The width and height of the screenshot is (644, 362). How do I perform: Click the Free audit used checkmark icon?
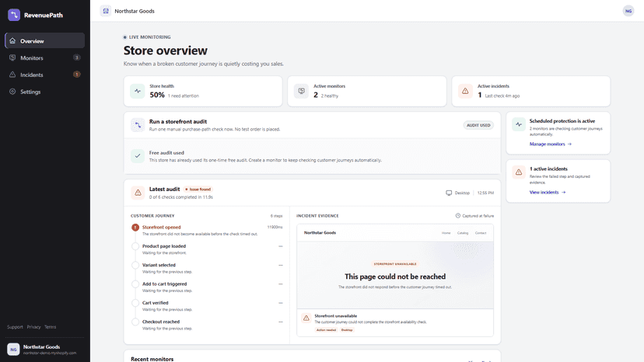[x=138, y=156]
